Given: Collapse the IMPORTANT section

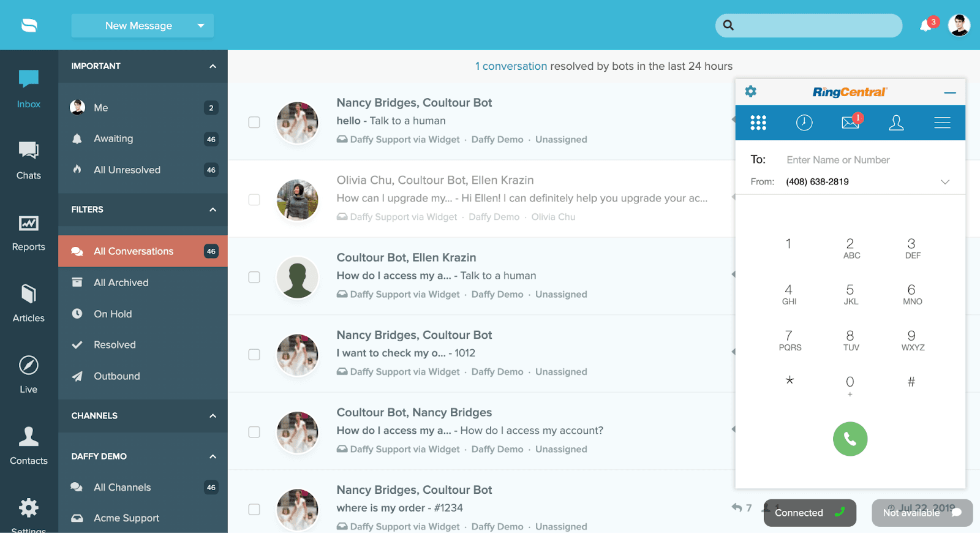Looking at the screenshot, I should pos(213,66).
